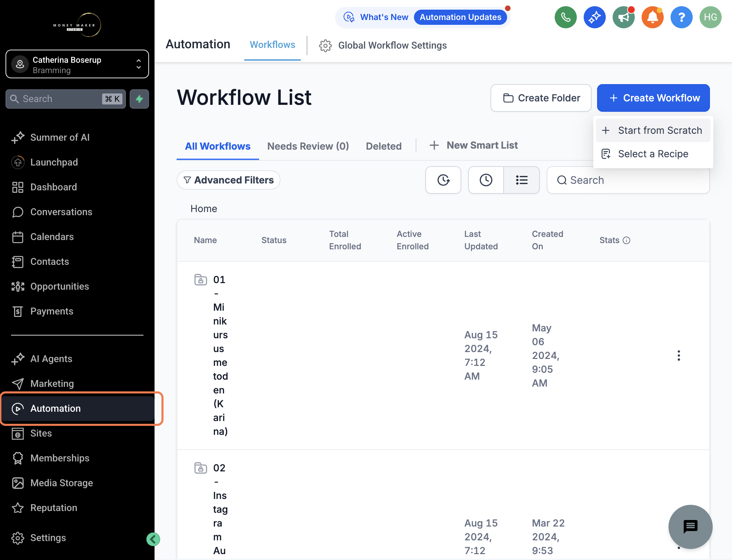Viewport: 732px width, 560px height.
Task: Open the Catherina Boserup account switcher
Action: (x=77, y=64)
